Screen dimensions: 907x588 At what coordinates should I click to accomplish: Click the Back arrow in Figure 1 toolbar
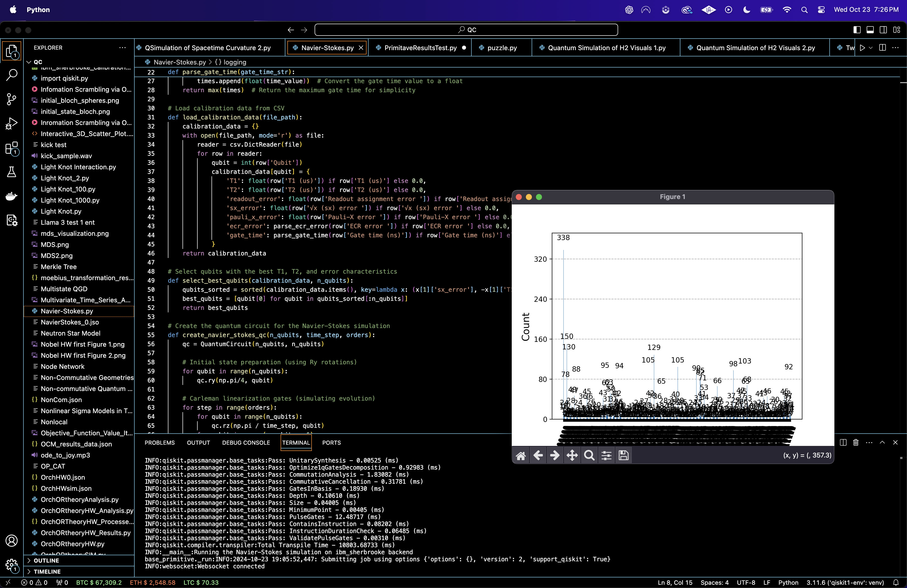click(x=538, y=455)
